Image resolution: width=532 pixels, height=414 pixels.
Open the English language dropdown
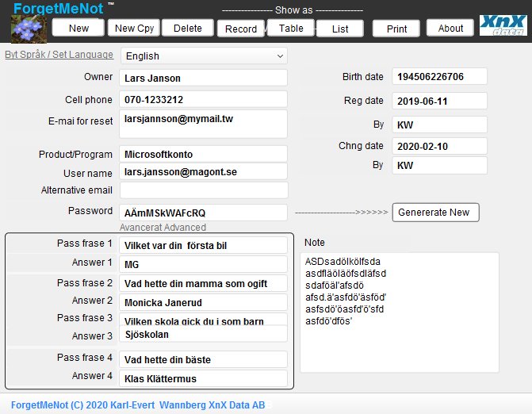(204, 56)
